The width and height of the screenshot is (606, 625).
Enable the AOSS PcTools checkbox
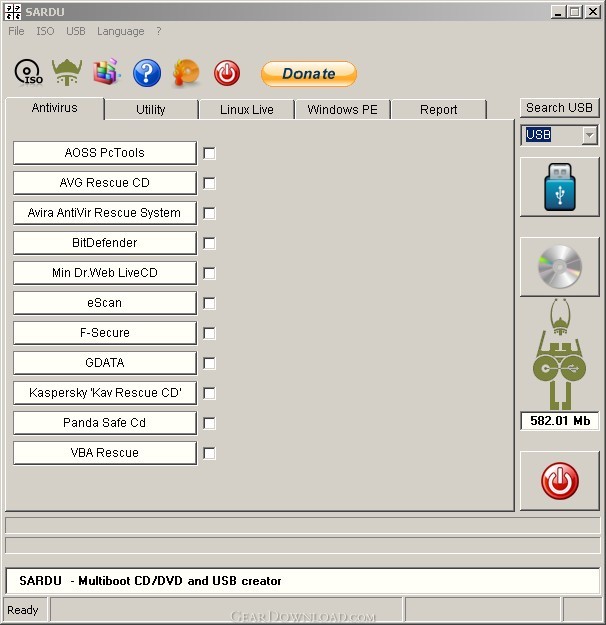coord(209,153)
